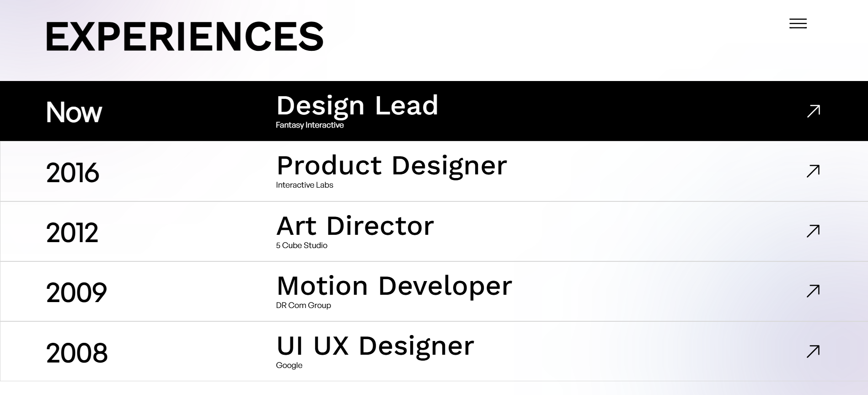Open the Art Director title

pyautogui.click(x=355, y=226)
